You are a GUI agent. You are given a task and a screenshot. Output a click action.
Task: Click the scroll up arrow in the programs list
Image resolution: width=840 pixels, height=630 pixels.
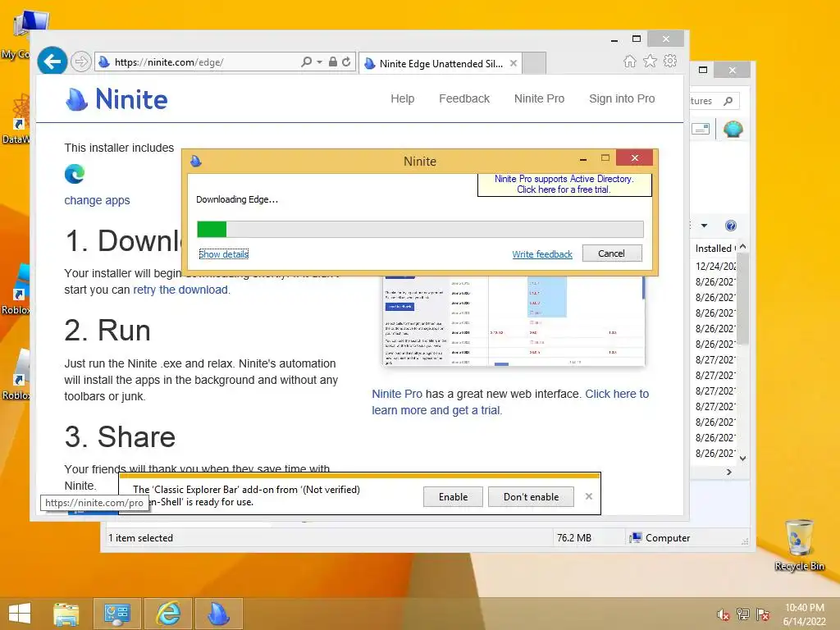point(742,246)
